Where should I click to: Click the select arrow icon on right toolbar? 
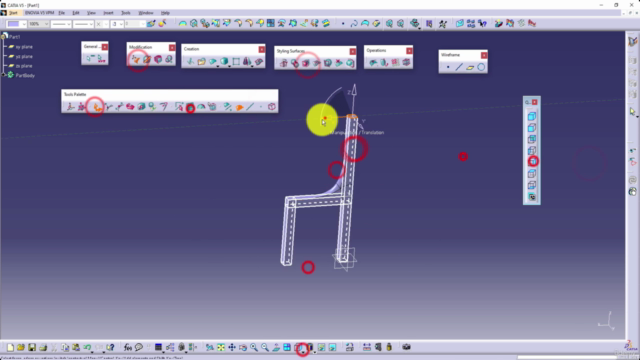(x=633, y=111)
